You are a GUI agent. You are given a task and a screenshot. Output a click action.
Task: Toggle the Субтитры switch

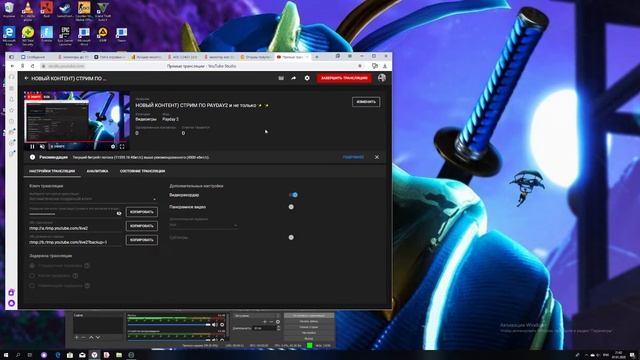coord(291,237)
